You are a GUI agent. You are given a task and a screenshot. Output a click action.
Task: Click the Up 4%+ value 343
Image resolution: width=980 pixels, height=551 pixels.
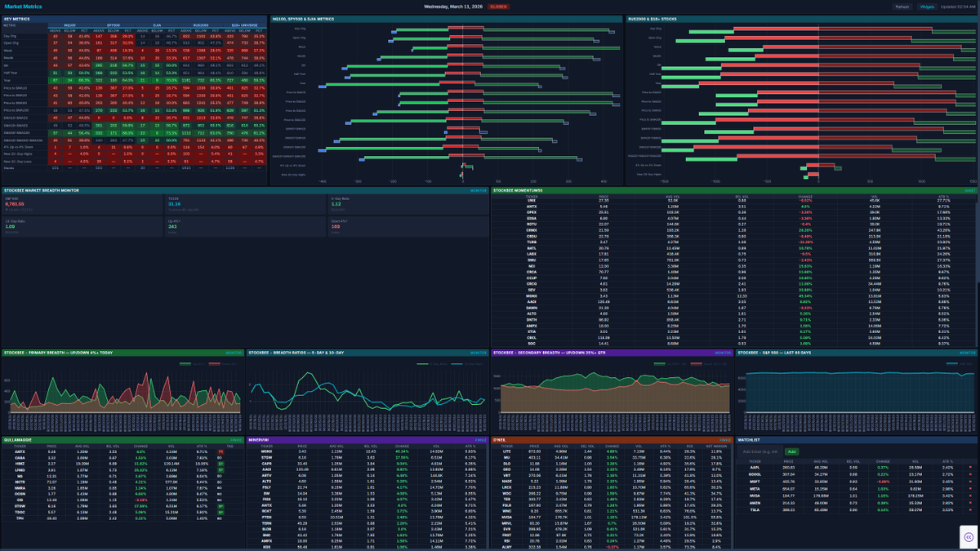172,226
